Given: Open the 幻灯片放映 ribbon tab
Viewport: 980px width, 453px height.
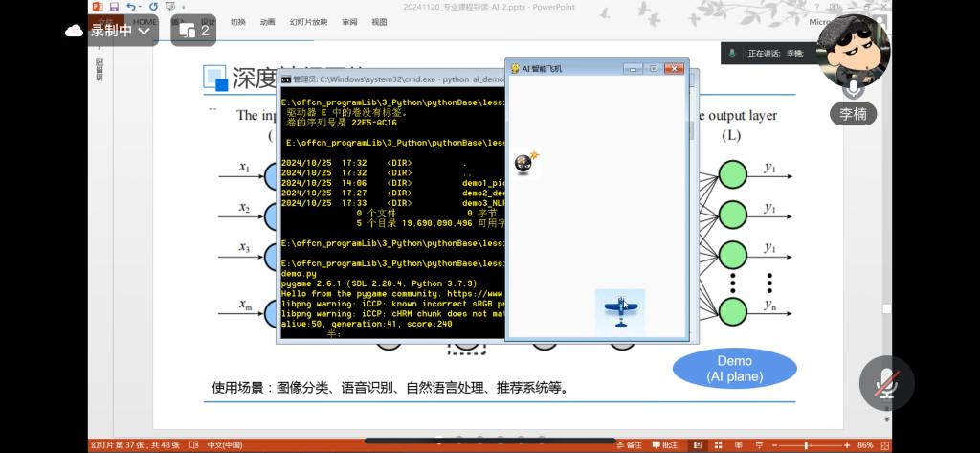Looking at the screenshot, I should click(x=307, y=21).
